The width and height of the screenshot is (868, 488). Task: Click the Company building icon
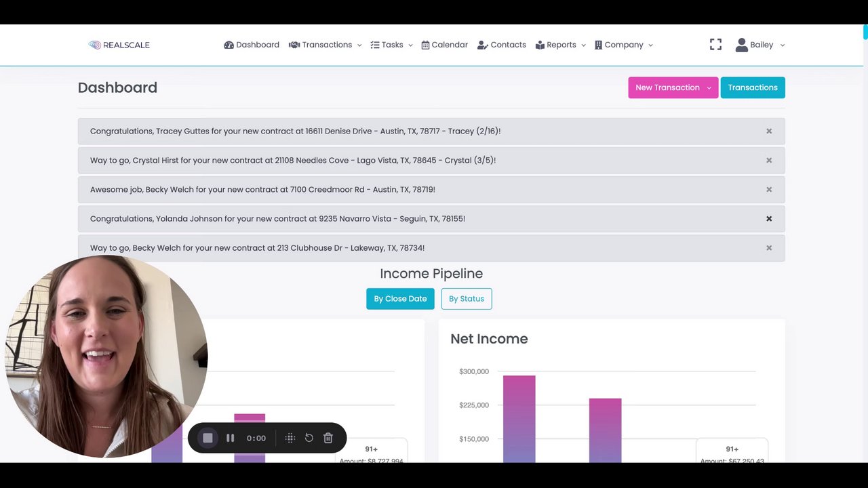tap(598, 45)
